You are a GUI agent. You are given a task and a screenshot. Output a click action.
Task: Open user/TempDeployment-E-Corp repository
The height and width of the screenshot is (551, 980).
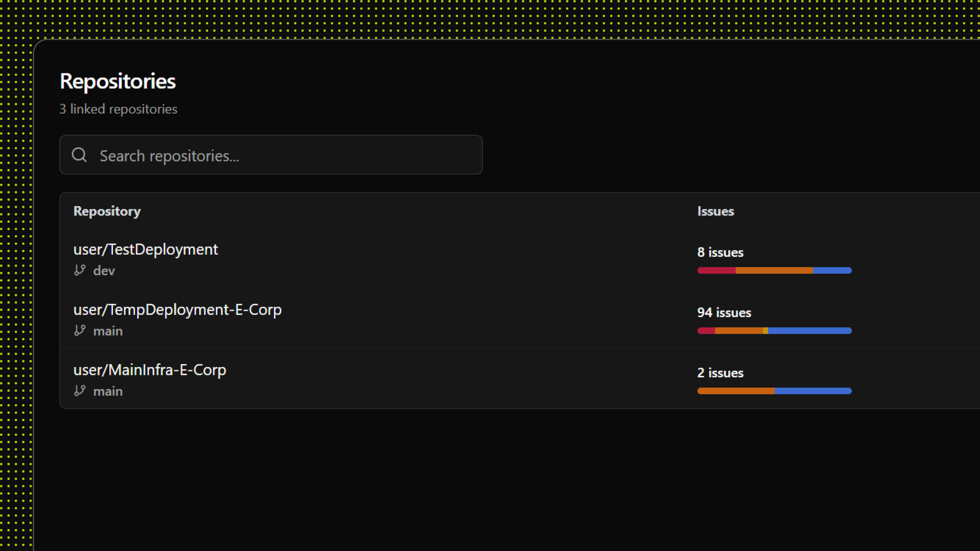coord(177,309)
